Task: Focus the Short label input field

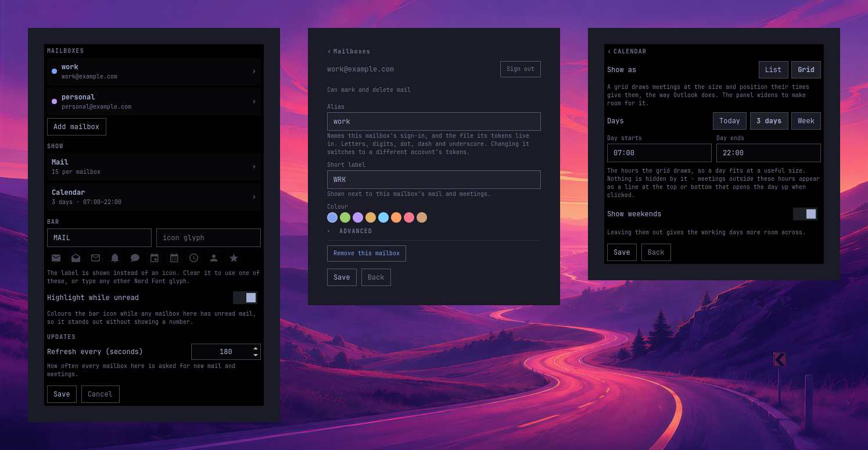Action: 434,180
